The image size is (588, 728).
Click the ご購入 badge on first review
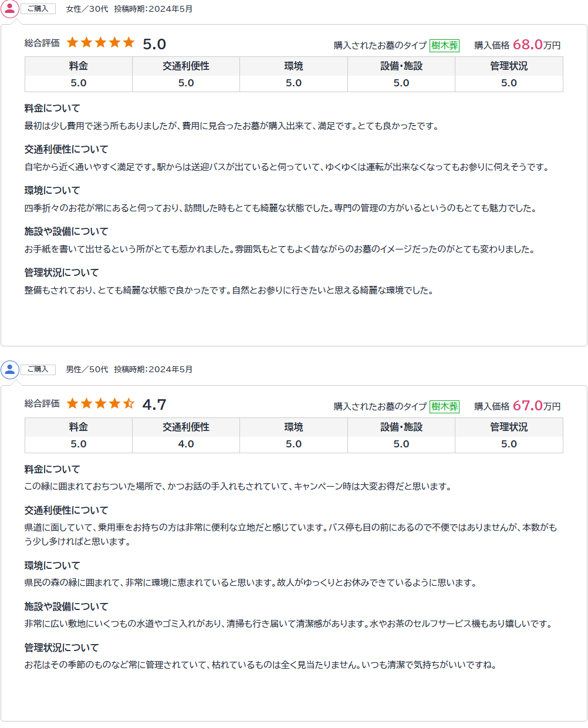38,9
